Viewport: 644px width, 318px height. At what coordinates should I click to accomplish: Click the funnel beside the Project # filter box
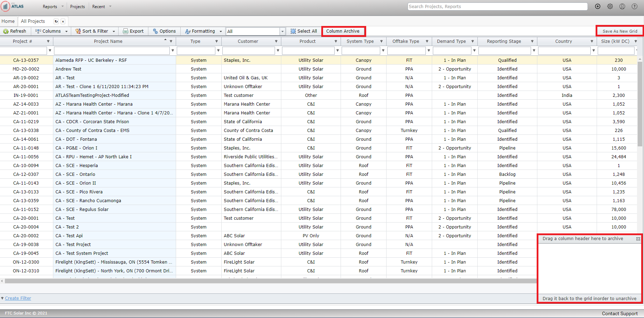(x=50, y=51)
